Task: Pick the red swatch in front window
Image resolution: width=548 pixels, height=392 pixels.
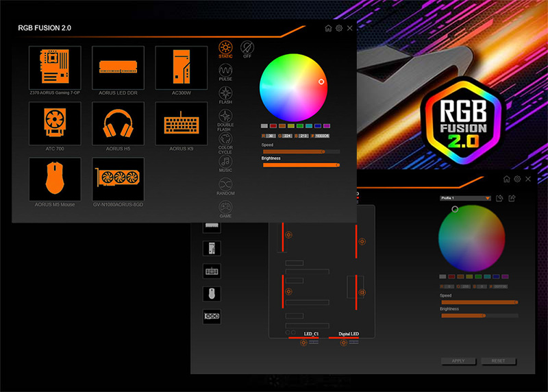Action: 273,126
